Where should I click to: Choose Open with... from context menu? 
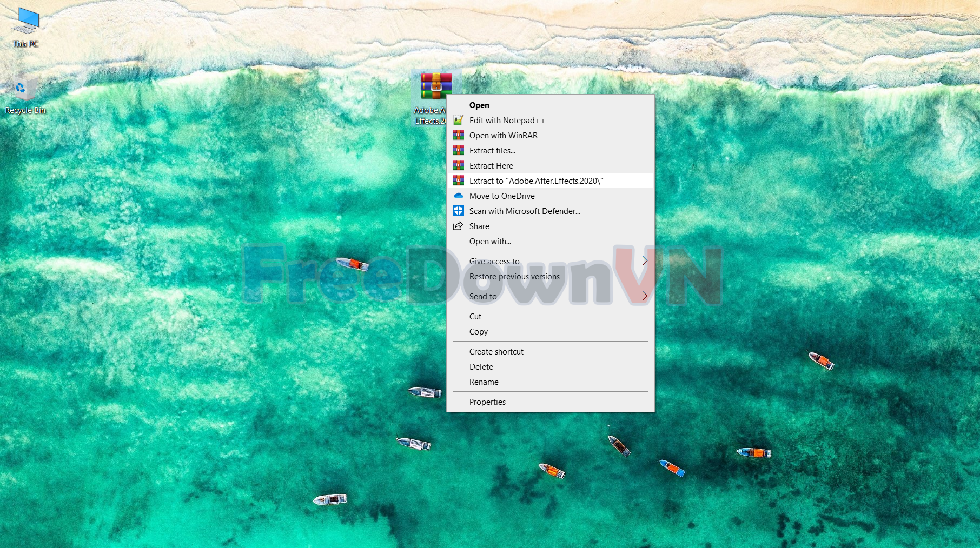(490, 242)
